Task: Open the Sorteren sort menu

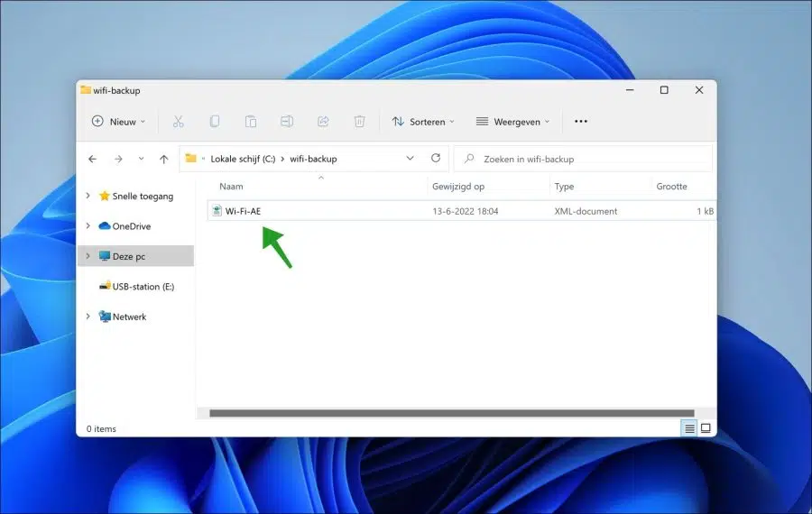Action: tap(423, 122)
